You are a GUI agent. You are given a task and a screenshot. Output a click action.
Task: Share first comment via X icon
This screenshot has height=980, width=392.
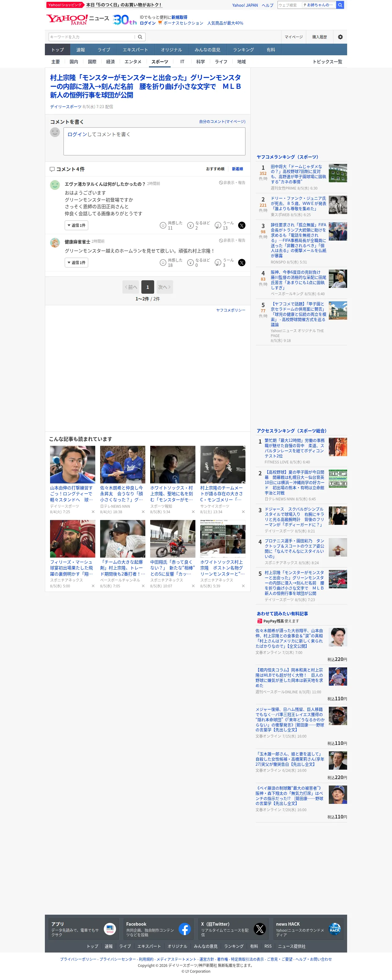pos(242,225)
